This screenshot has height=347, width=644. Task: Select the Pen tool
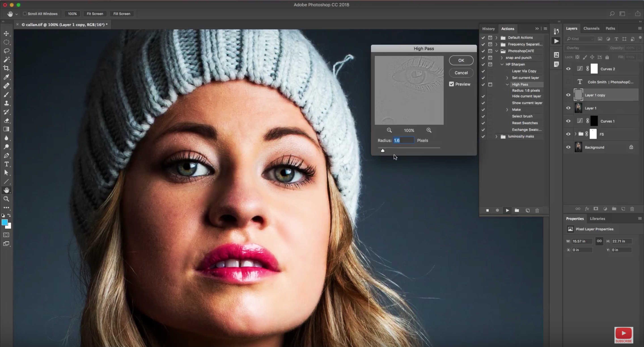point(6,156)
